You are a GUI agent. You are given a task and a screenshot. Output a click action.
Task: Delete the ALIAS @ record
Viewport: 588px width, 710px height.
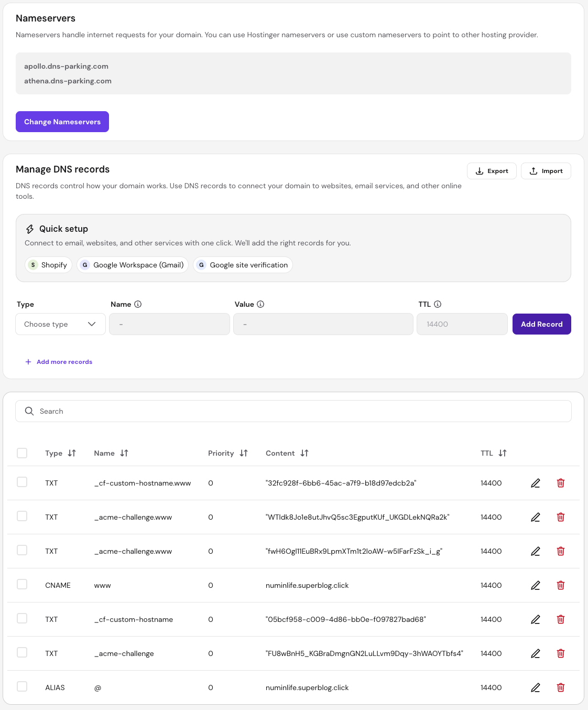560,687
